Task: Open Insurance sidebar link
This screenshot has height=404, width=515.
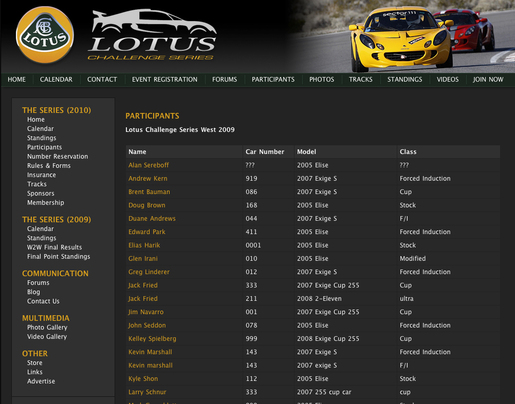Action: coord(41,175)
